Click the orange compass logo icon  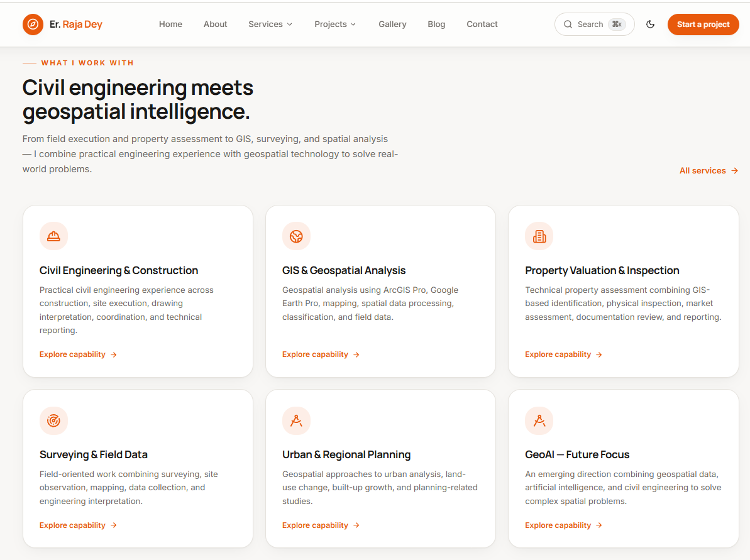[33, 25]
